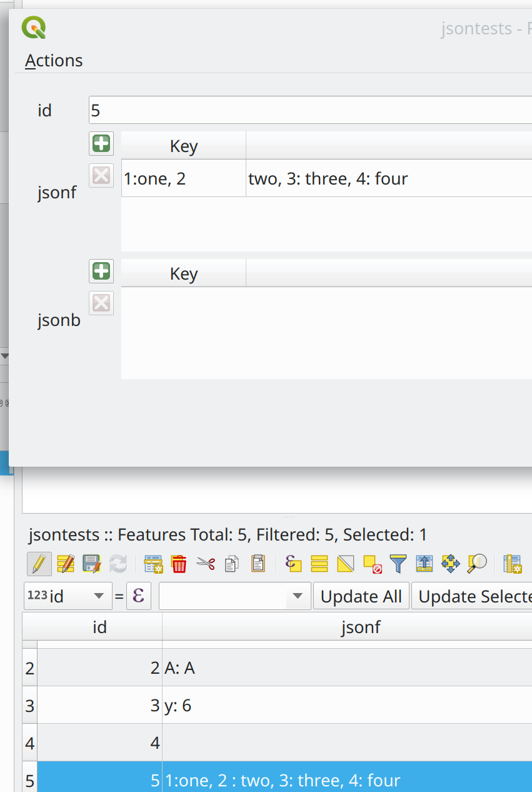The width and height of the screenshot is (532, 792).
Task: Open conditional formatting with the rightmost toolbar icon
Action: point(513,564)
